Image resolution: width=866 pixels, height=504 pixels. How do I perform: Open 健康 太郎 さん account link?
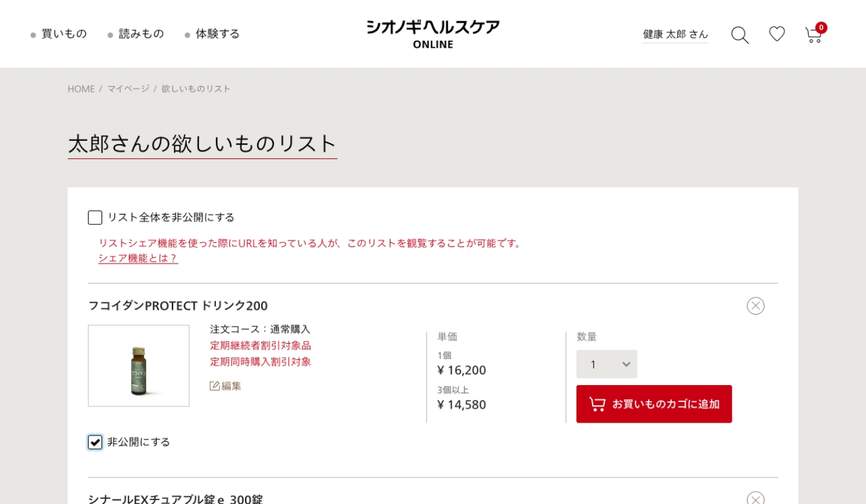(x=675, y=34)
